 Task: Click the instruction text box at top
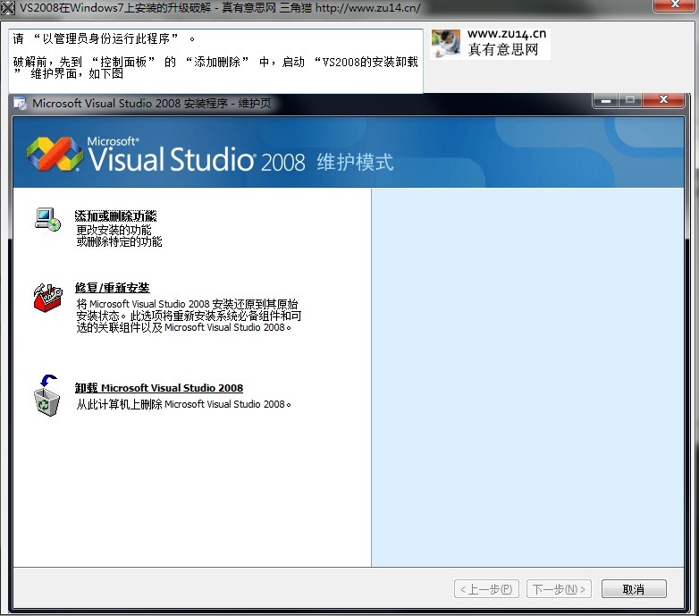(215, 61)
